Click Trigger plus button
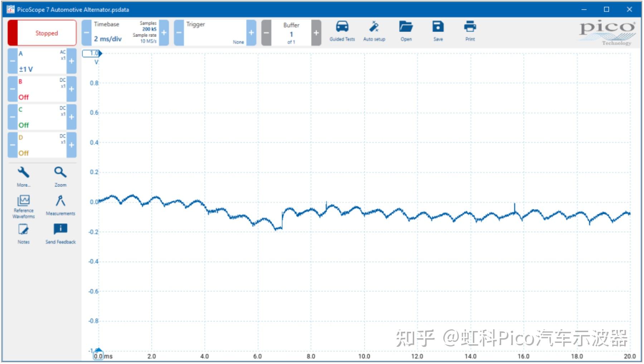This screenshot has width=644, height=364. [251, 33]
